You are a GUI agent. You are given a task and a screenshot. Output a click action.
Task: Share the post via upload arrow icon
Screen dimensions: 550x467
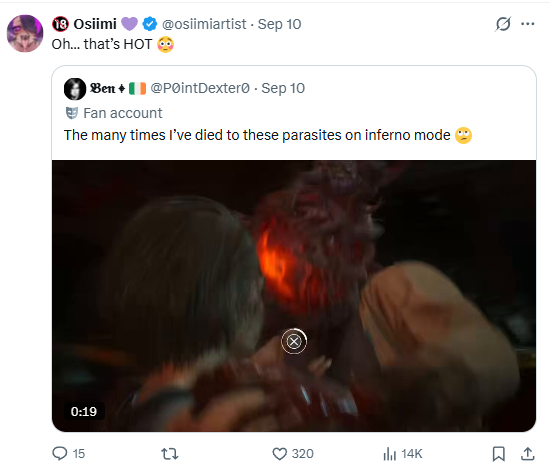[x=527, y=454]
